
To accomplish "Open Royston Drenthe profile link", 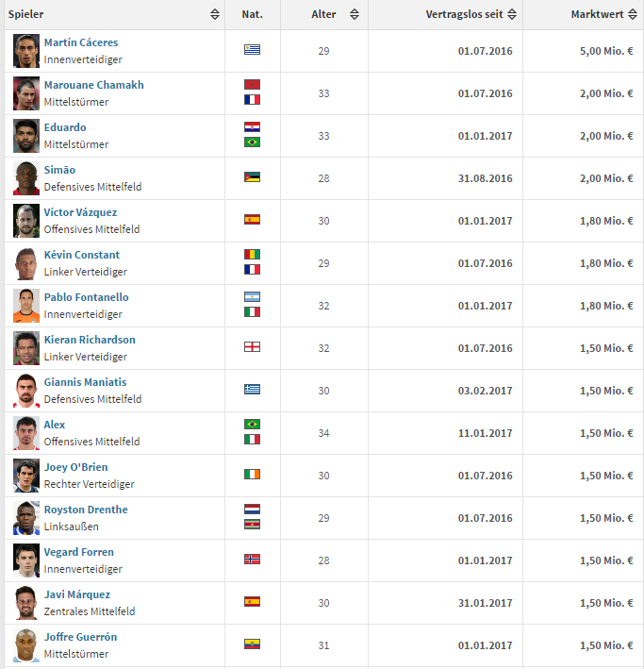I will pyautogui.click(x=86, y=510).
